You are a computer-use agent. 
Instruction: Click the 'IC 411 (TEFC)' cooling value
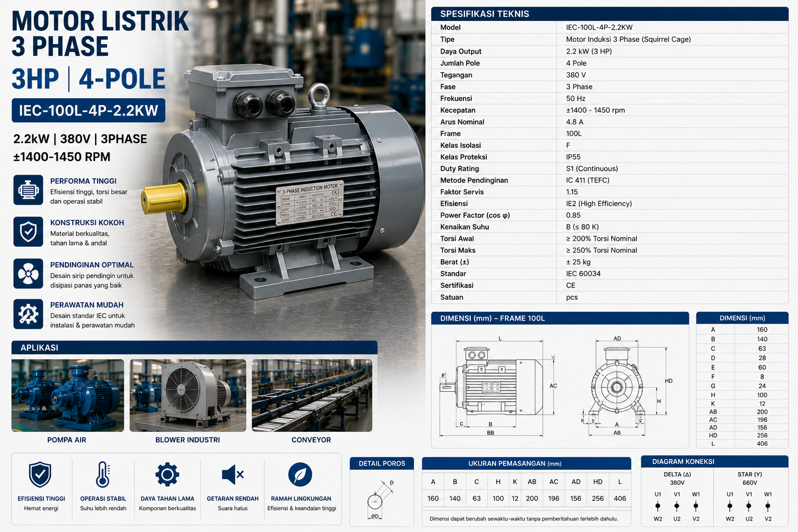click(x=588, y=180)
